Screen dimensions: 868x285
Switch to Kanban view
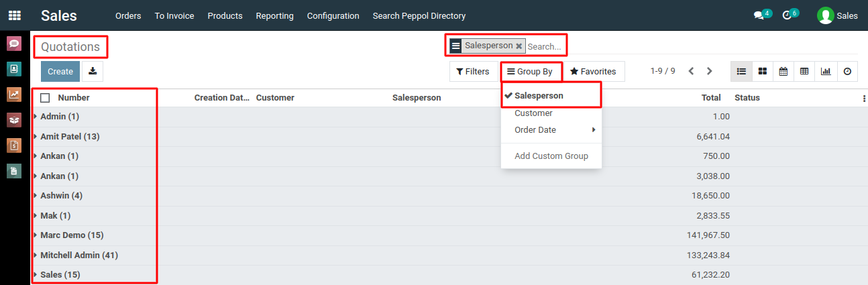[762, 71]
